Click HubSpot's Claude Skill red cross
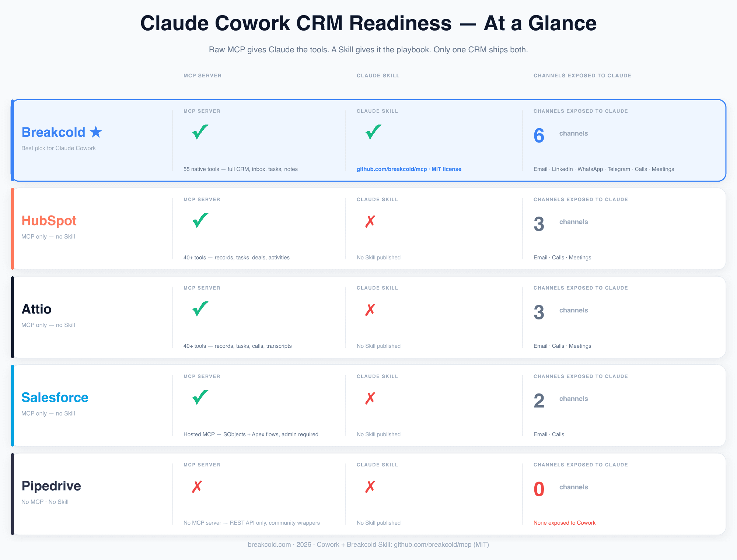Image resolution: width=737 pixels, height=560 pixels. point(370,221)
